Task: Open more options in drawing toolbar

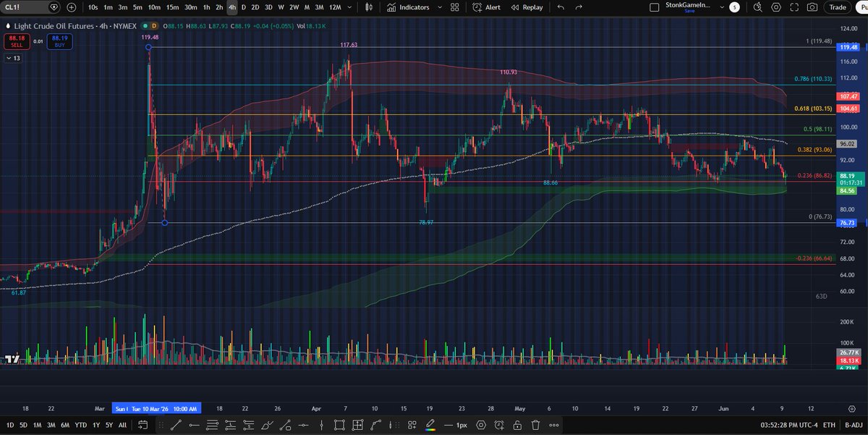Action: 554,425
